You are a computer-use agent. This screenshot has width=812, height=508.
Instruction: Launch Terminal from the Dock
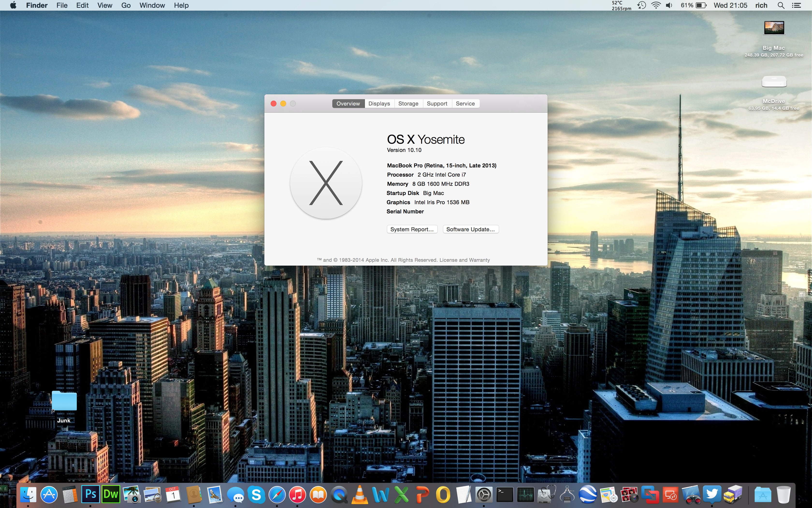(505, 494)
